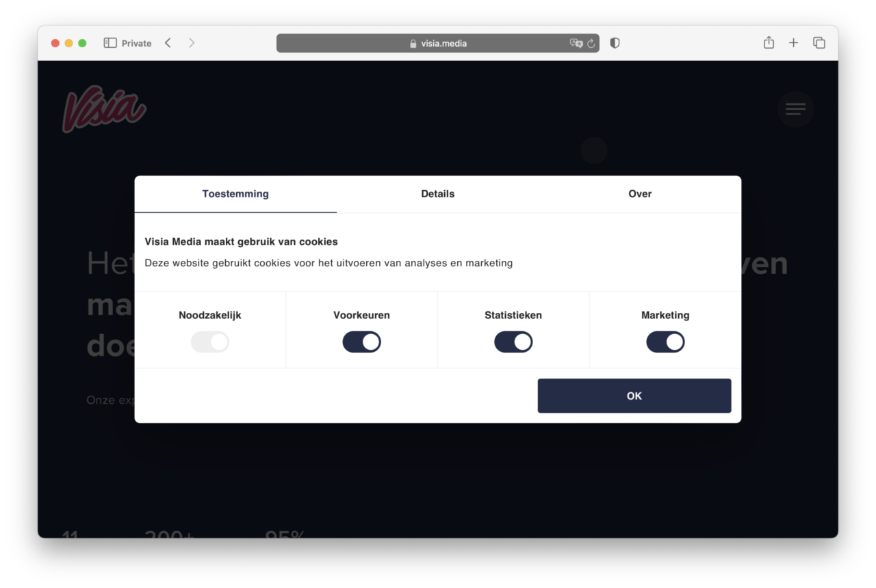Open a new tab with plus icon
The image size is (876, 588).
point(793,43)
